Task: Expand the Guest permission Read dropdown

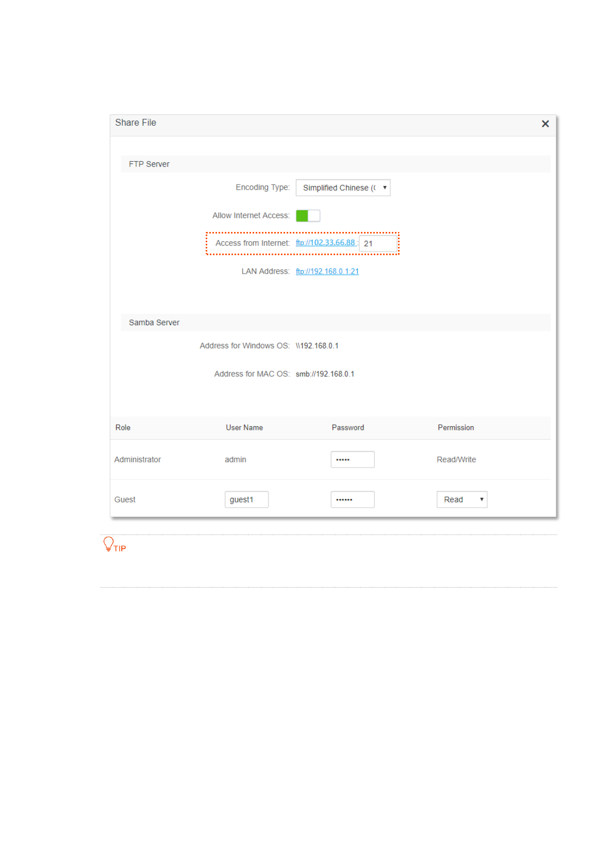Action: click(x=461, y=499)
